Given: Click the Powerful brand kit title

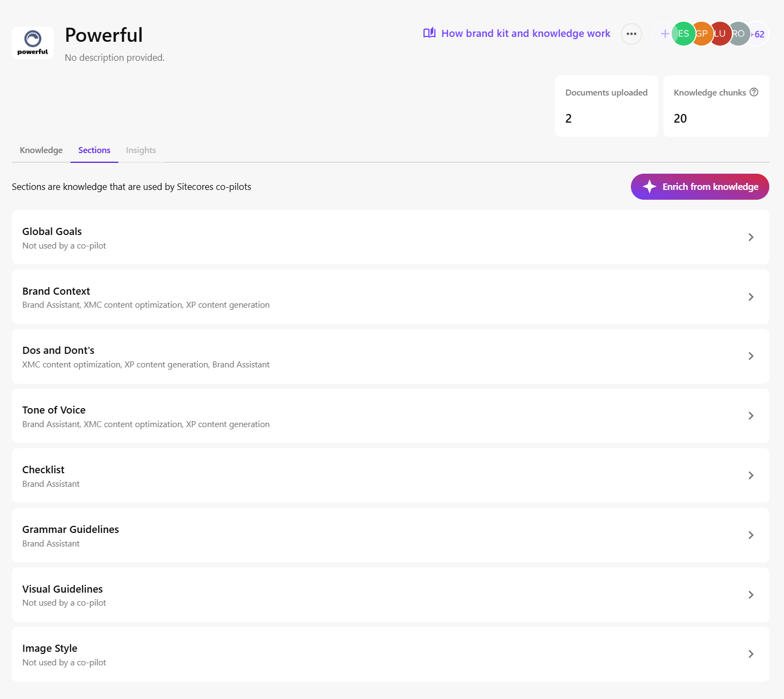Looking at the screenshot, I should pyautogui.click(x=104, y=35).
